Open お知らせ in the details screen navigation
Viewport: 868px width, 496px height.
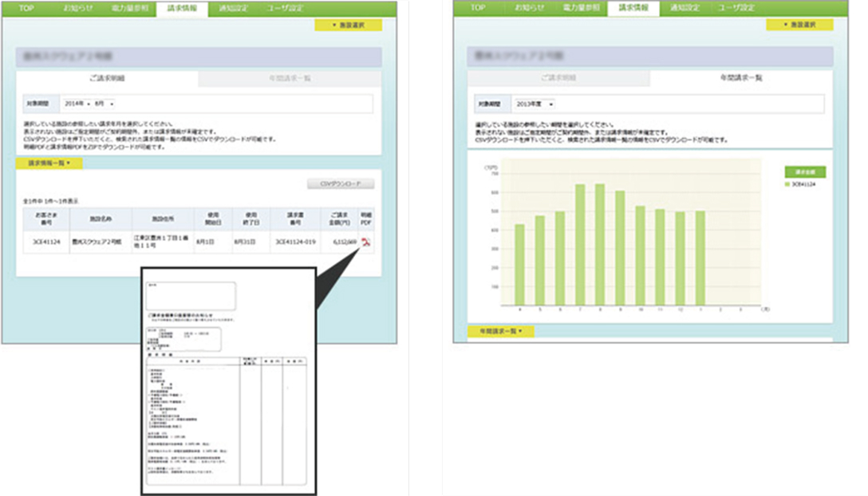(77, 8)
